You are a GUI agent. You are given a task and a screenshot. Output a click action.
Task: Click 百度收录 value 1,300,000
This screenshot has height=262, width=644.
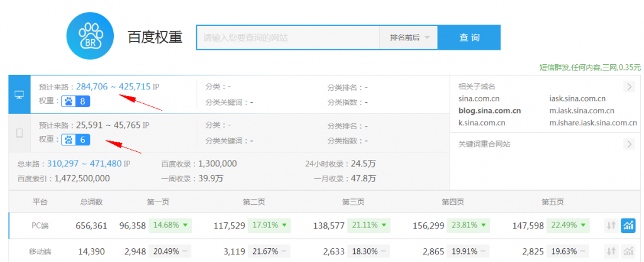pyautogui.click(x=218, y=164)
